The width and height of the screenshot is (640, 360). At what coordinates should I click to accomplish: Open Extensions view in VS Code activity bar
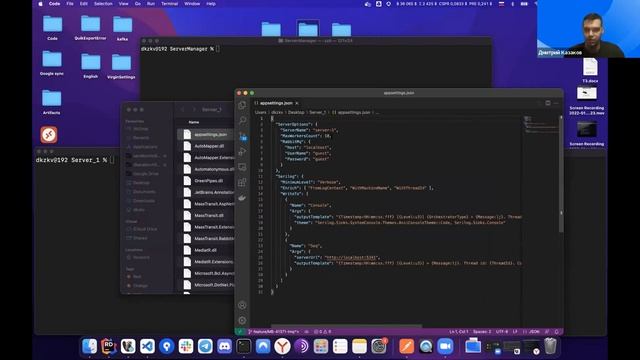[x=242, y=182]
